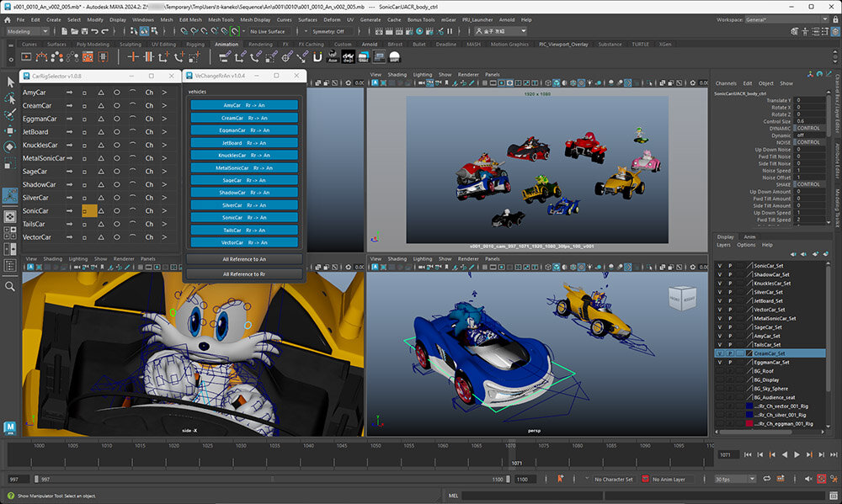Image resolution: width=842 pixels, height=504 pixels.
Task: Open the Workspace General dropdown
Action: click(x=786, y=20)
